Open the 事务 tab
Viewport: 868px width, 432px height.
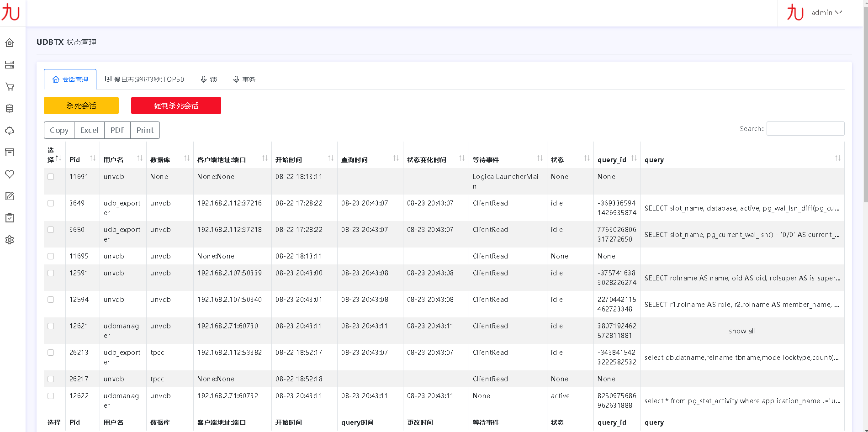pos(244,79)
